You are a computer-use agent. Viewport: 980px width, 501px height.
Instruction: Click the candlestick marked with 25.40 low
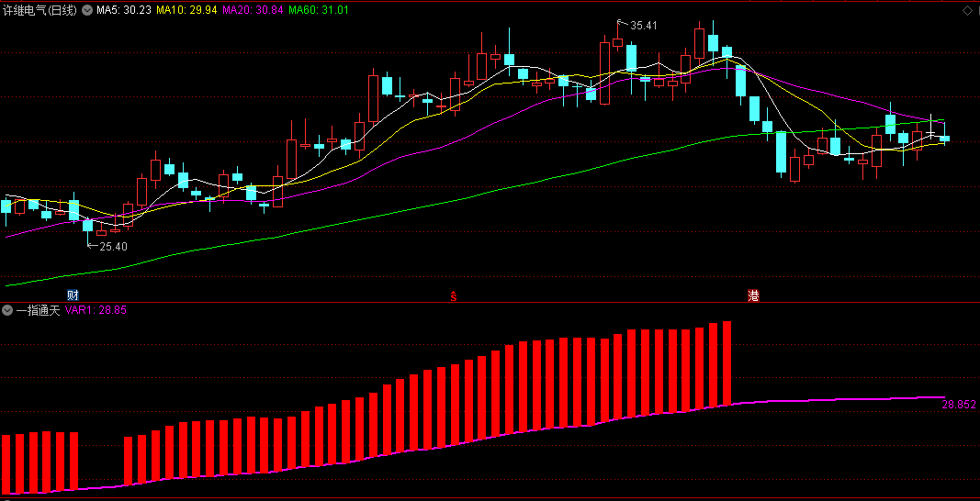pyautogui.click(x=87, y=228)
